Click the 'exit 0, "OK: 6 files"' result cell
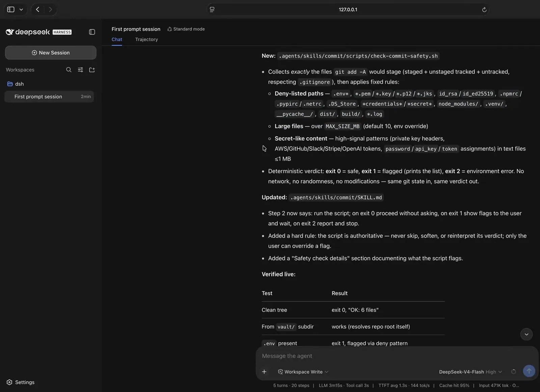Image resolution: width=540 pixels, height=392 pixels. point(355,310)
